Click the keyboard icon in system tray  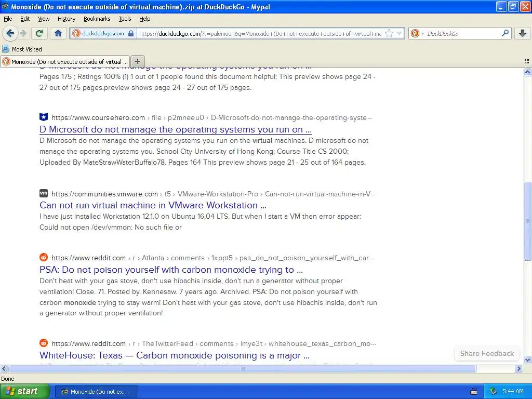[x=474, y=392]
